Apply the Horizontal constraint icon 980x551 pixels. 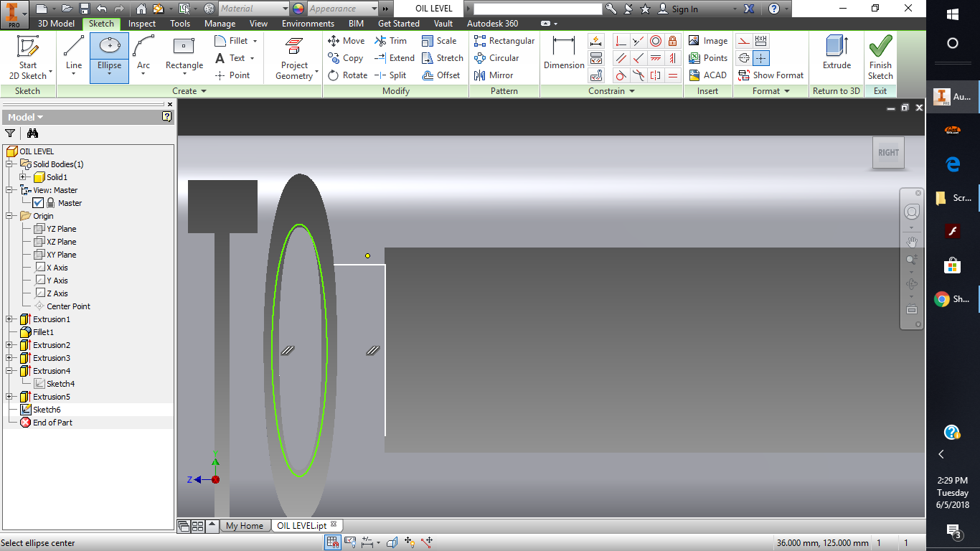[x=655, y=58]
